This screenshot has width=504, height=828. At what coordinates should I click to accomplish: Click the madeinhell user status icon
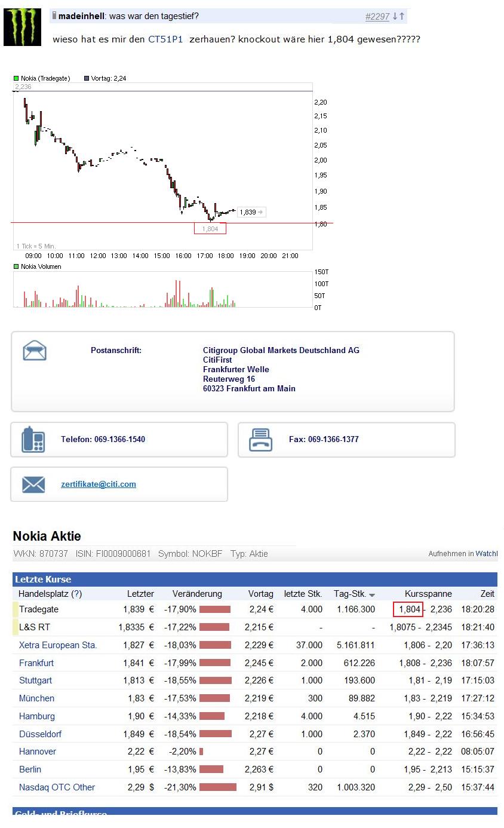[54, 16]
